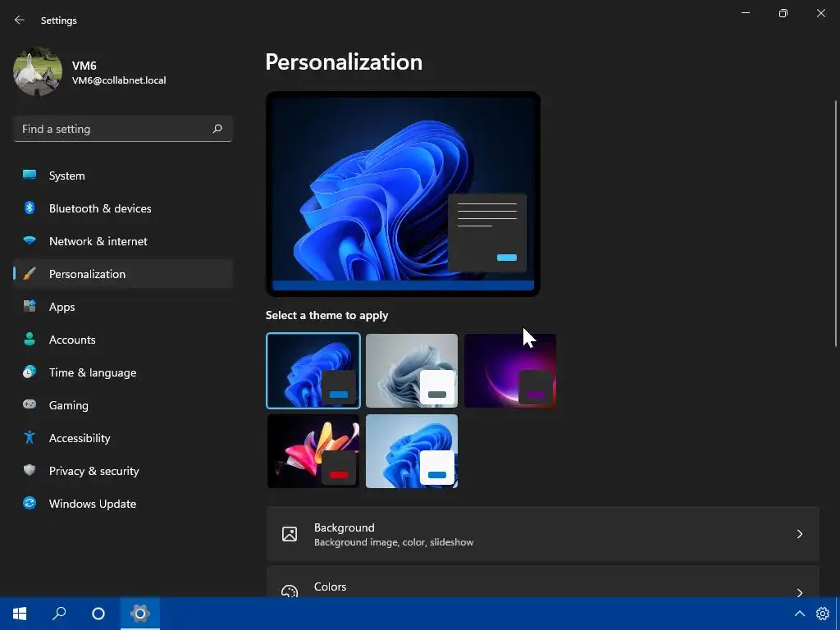Open Accounts settings page
Screen dimensions: 840x630
pyautogui.click(x=123, y=340)
